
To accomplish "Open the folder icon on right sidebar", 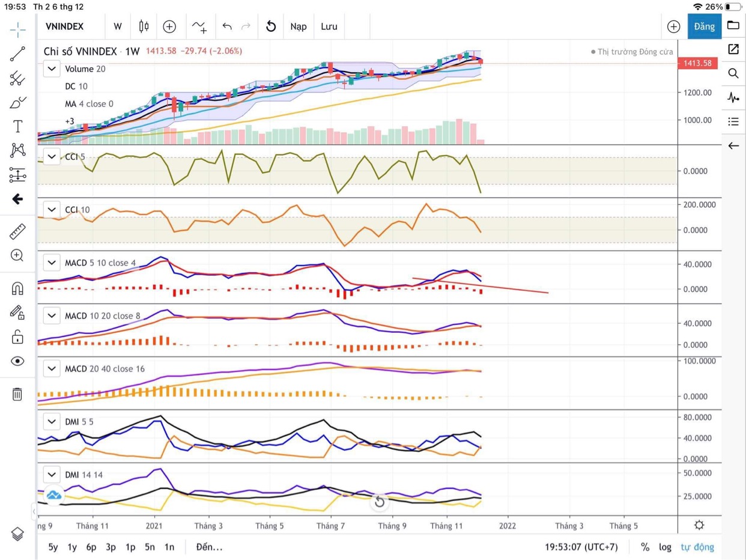I will tap(733, 25).
